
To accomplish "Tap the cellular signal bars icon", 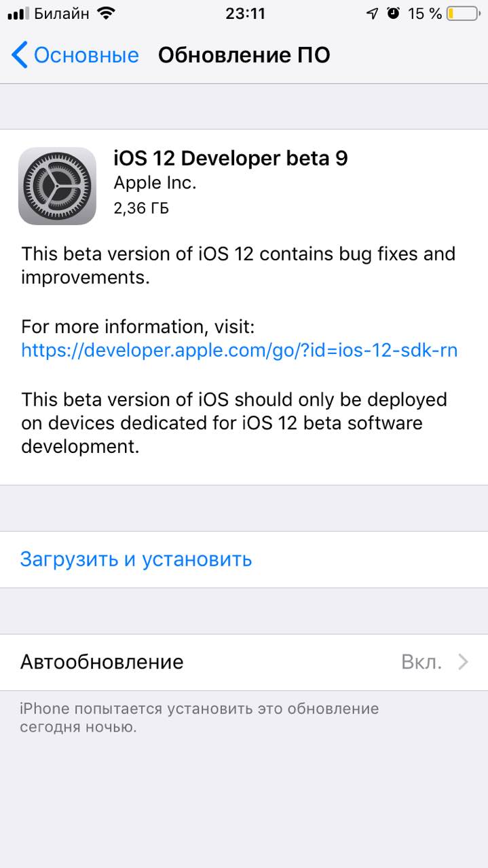I will click(18, 14).
